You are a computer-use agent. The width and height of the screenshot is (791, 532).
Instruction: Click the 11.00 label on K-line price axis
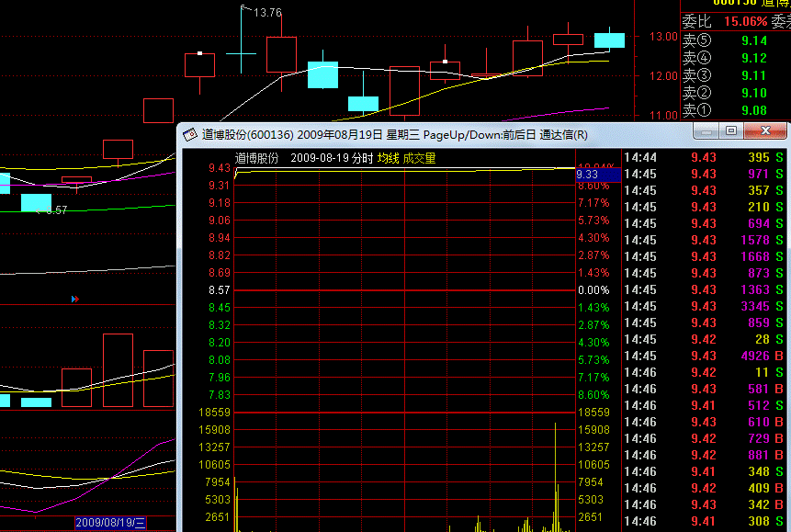(x=663, y=115)
